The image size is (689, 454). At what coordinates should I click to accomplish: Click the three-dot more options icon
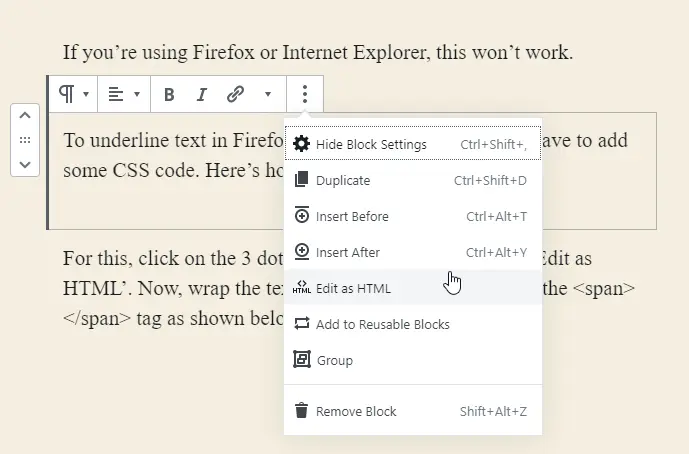pyautogui.click(x=305, y=95)
